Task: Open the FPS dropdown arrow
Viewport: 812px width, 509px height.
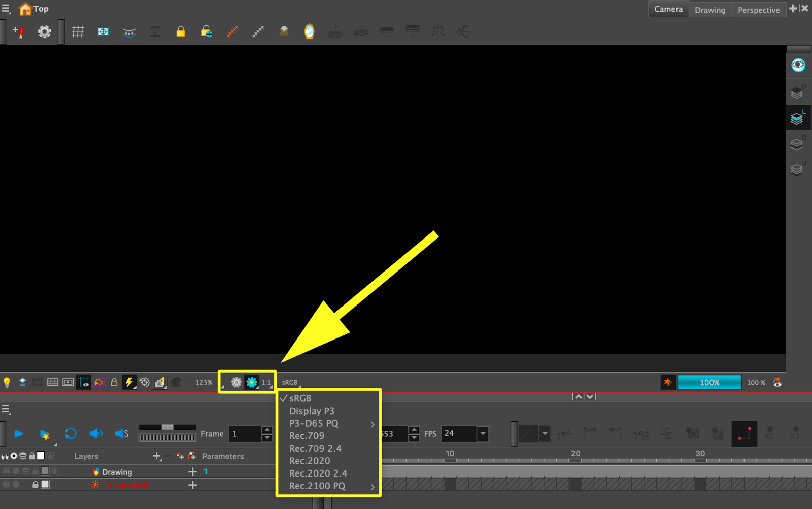Action: [x=483, y=434]
